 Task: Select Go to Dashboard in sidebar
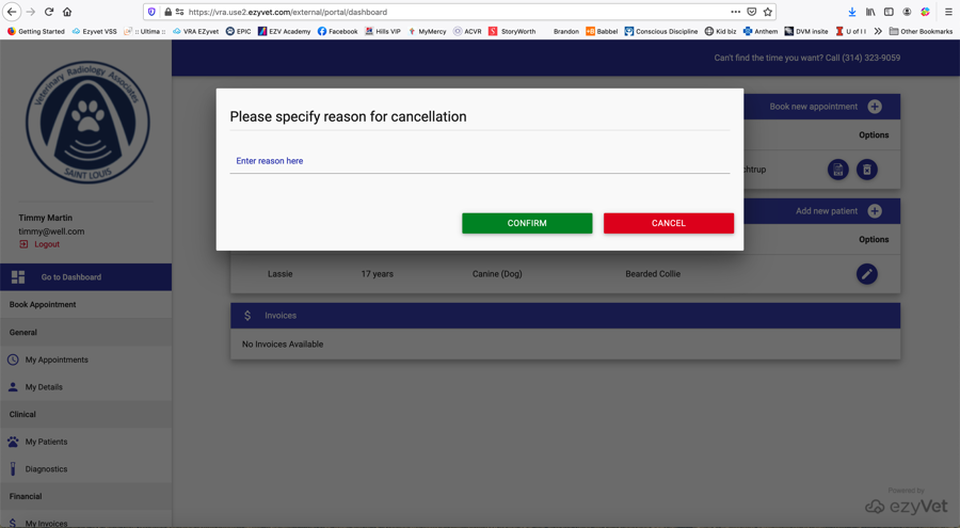pyautogui.click(x=70, y=277)
